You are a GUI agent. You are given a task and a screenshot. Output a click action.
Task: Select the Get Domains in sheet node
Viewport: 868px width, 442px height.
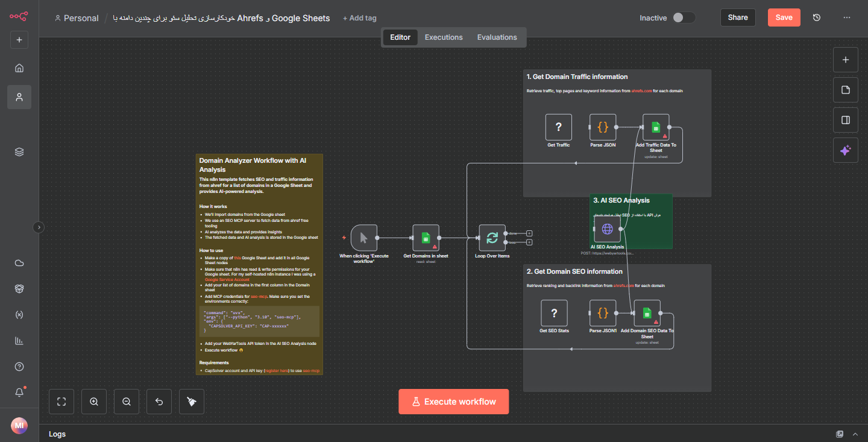pos(426,238)
